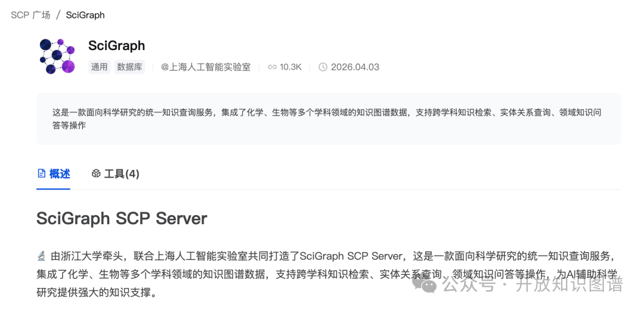
Task: Switch to the 工具(4) tab
Action: (115, 173)
